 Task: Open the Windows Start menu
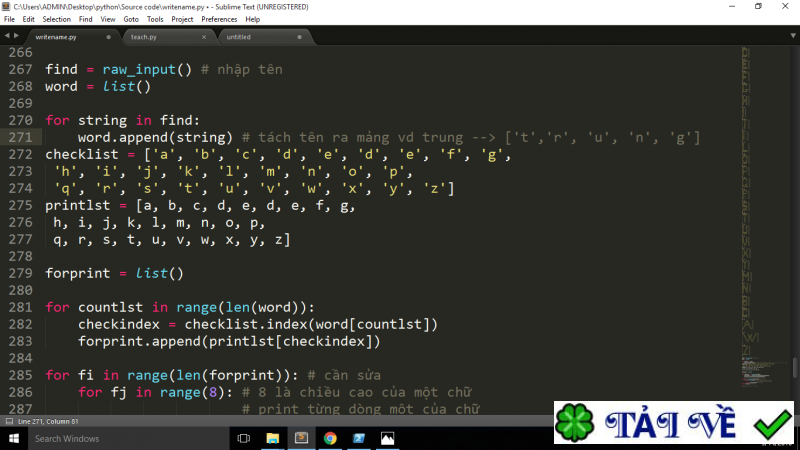14,438
